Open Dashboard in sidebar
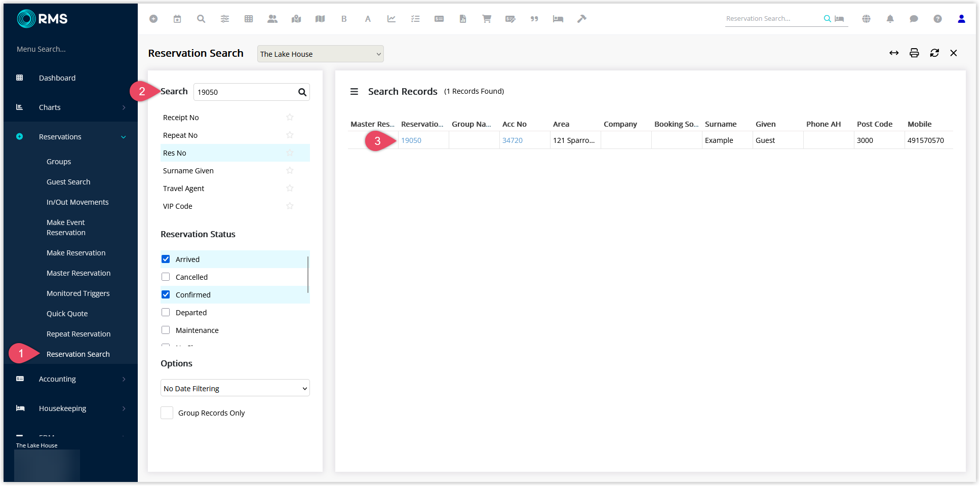The height and width of the screenshot is (486, 980). tap(57, 78)
